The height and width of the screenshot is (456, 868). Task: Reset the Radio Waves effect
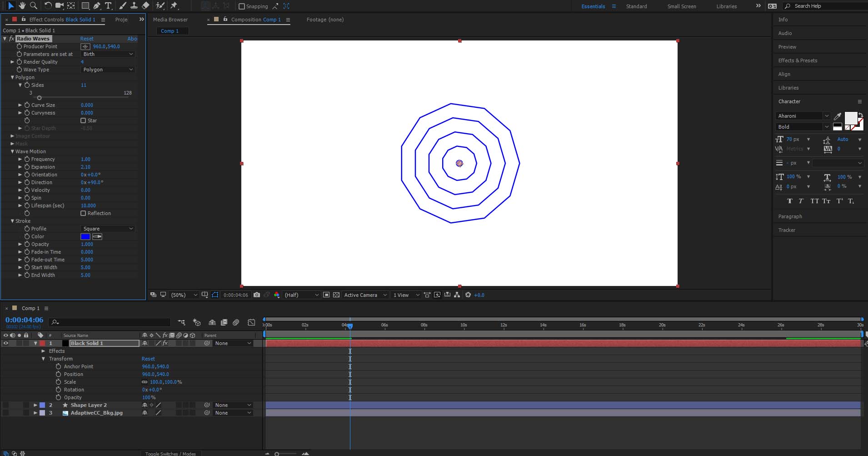(87, 39)
